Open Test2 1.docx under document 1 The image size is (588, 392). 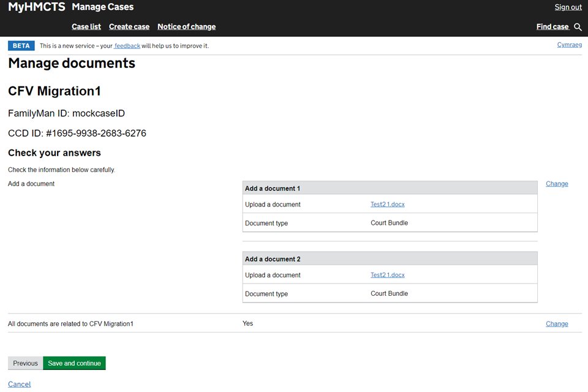[x=387, y=205]
